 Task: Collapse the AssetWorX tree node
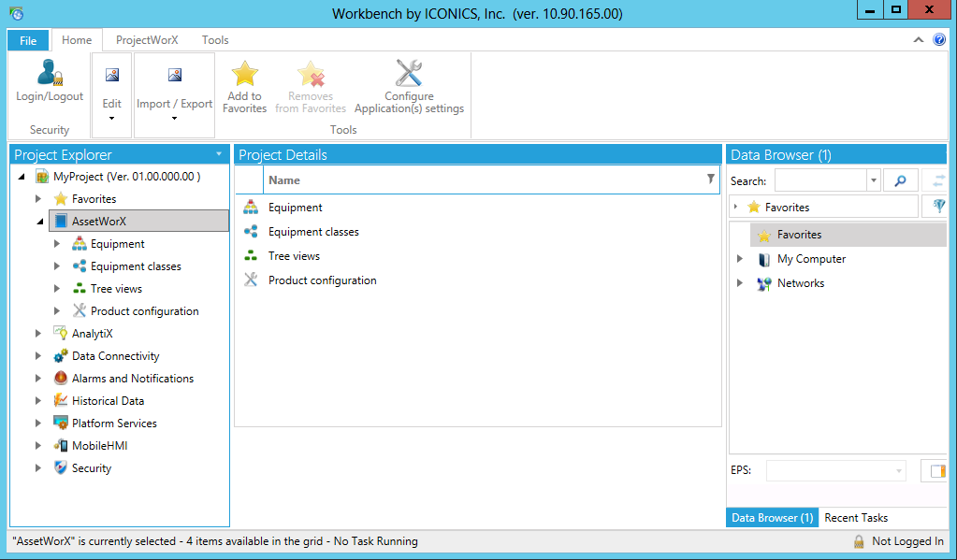point(38,222)
